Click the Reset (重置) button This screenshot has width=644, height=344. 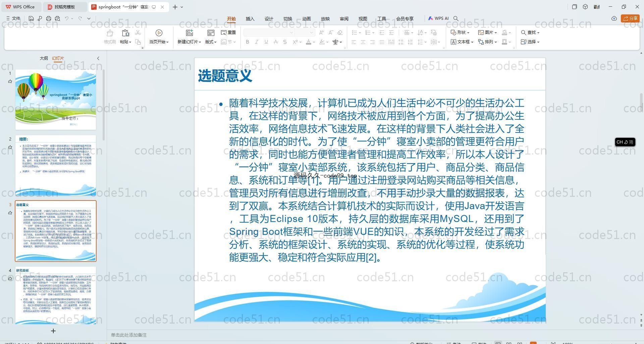pyautogui.click(x=228, y=33)
